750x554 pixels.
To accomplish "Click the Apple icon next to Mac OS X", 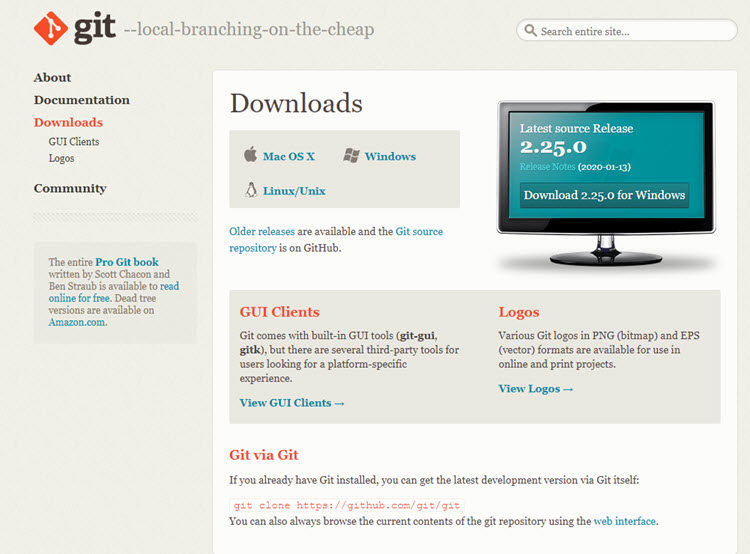I will pyautogui.click(x=251, y=155).
